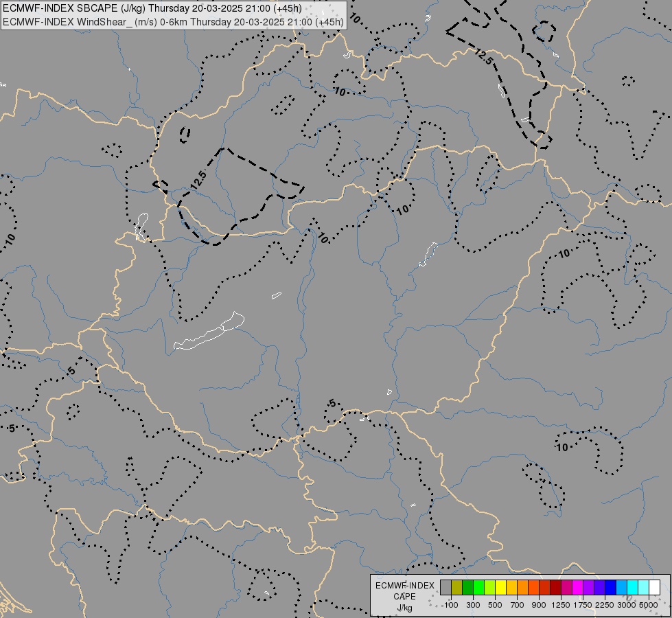Click the pale cyan legend swatch
The image size is (672, 618).
(x=643, y=588)
